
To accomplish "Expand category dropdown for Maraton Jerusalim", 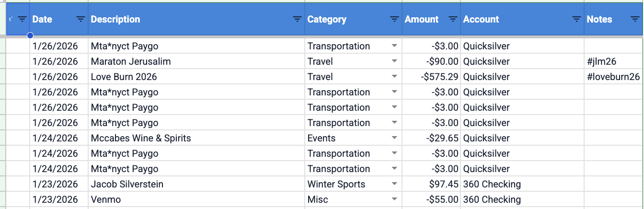I will (394, 61).
